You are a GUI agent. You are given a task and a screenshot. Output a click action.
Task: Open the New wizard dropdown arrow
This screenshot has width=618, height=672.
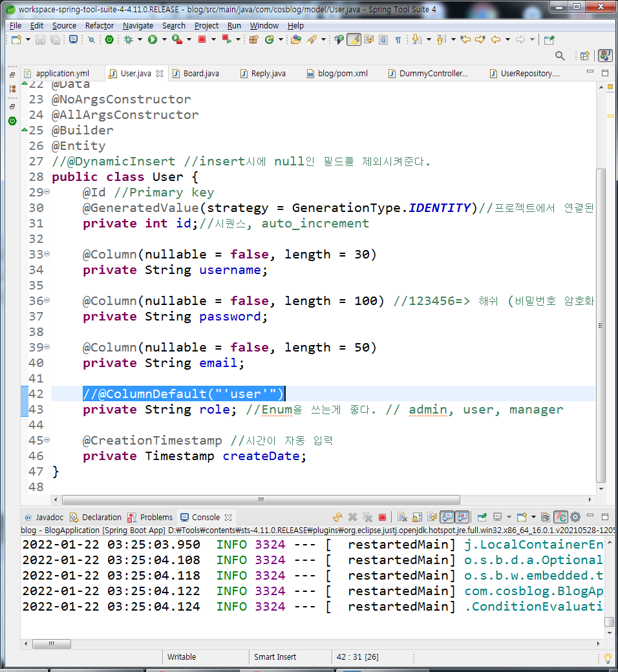pos(28,40)
